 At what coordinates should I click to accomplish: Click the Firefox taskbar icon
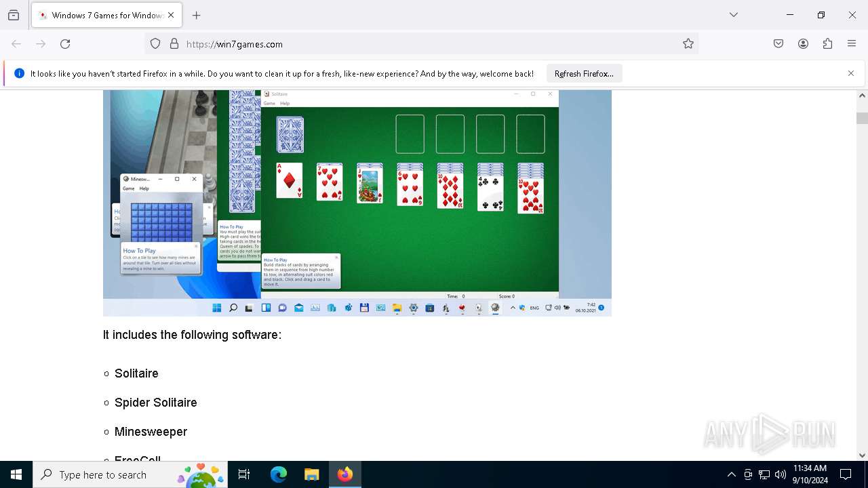[345, 474]
